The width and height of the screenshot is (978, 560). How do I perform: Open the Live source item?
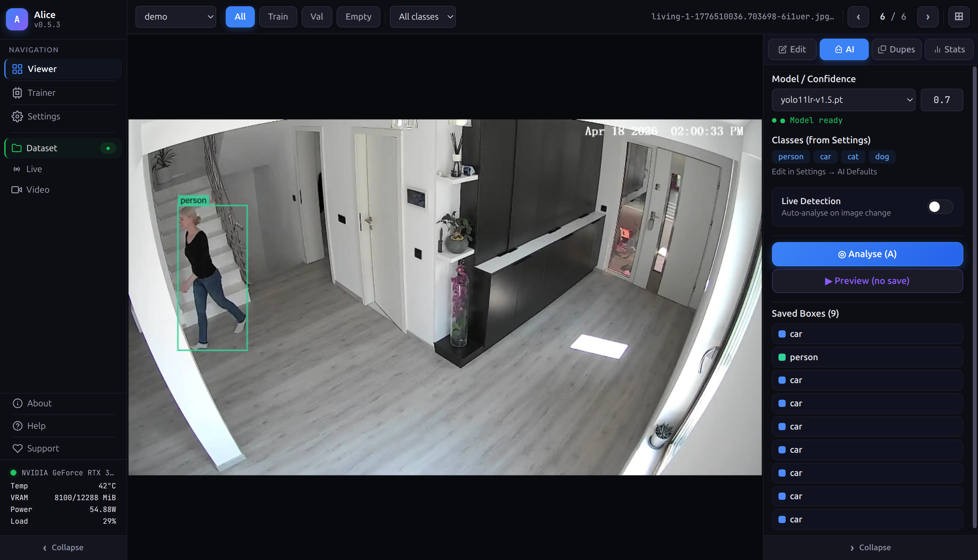(x=34, y=169)
